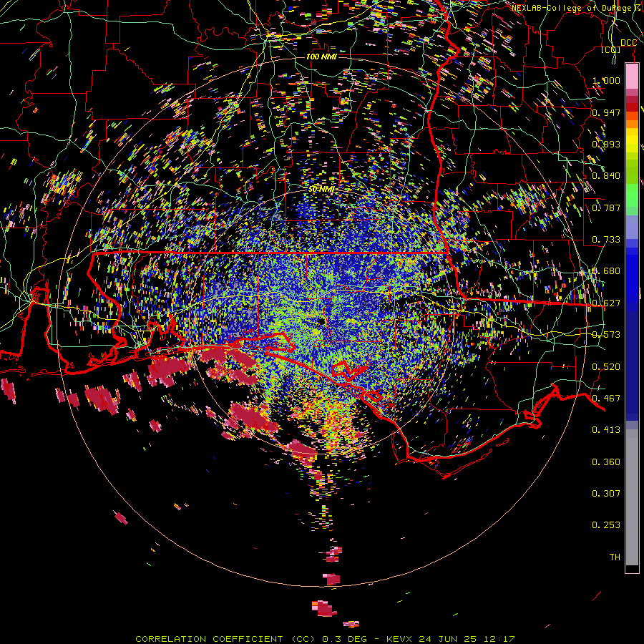The image size is (644, 644).
Task: Select the 0.787 scale value
Action: [606, 208]
